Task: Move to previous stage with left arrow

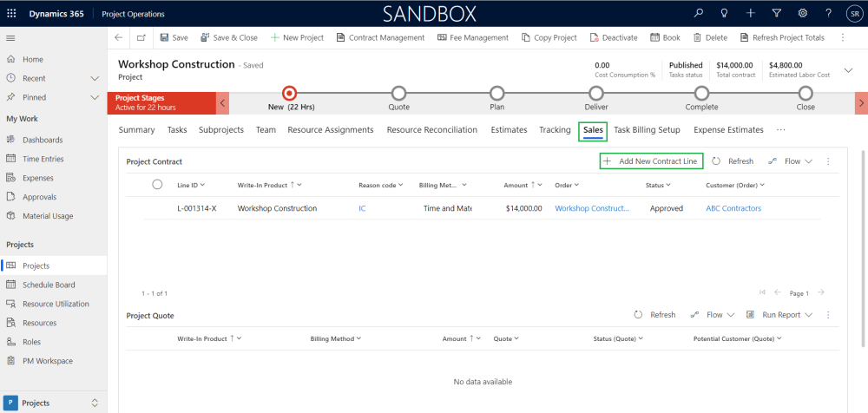Action: pyautogui.click(x=222, y=103)
